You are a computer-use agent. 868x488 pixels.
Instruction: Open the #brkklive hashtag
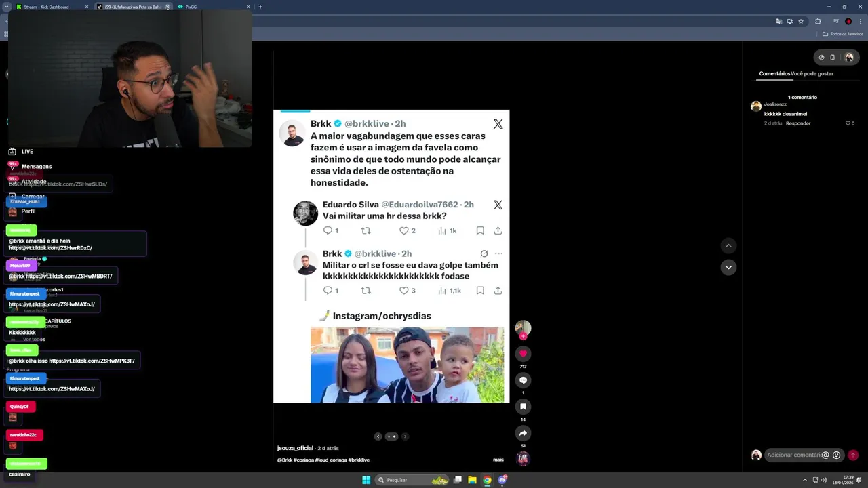(359, 460)
